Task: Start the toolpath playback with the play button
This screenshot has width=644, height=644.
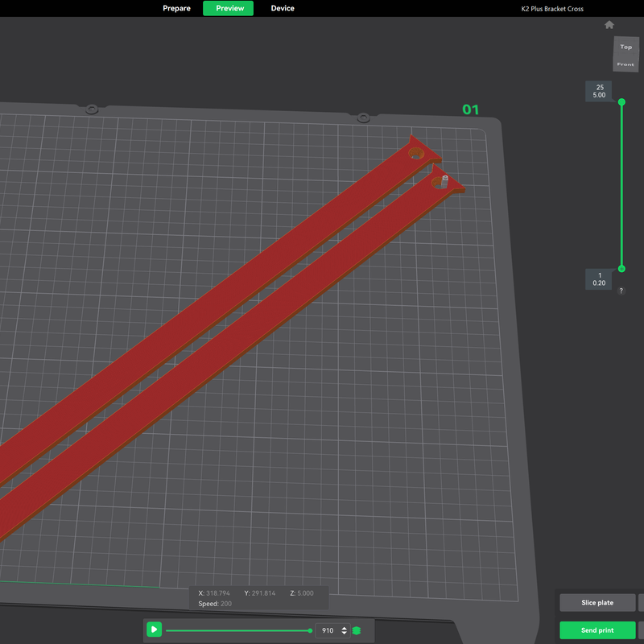Action: (155, 630)
